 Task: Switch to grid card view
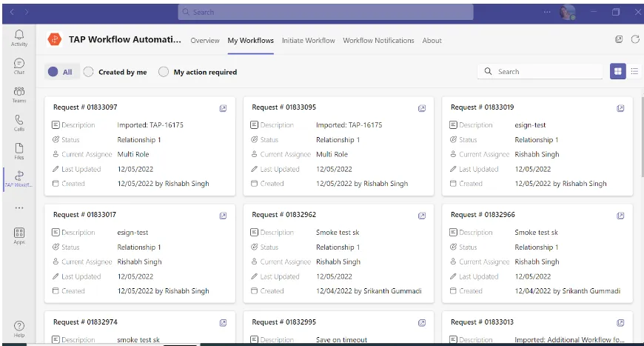617,71
